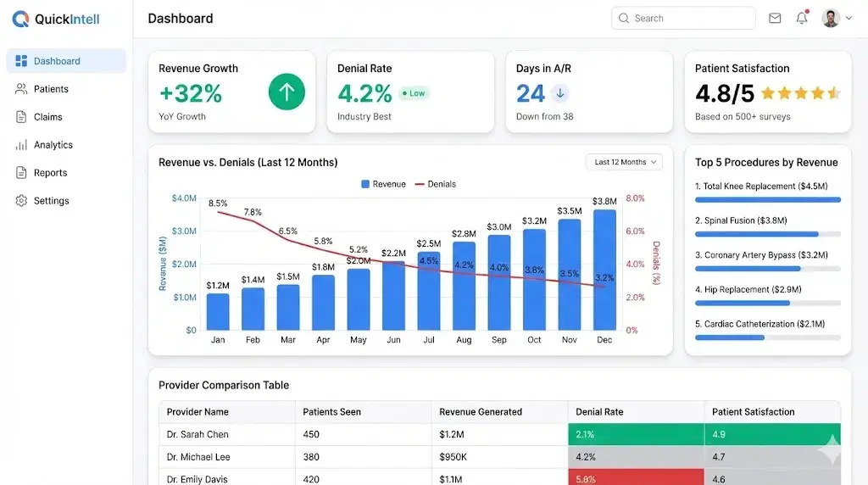The width and height of the screenshot is (868, 485).
Task: Click the Reports file icon in sidebar
Action: tap(21, 173)
